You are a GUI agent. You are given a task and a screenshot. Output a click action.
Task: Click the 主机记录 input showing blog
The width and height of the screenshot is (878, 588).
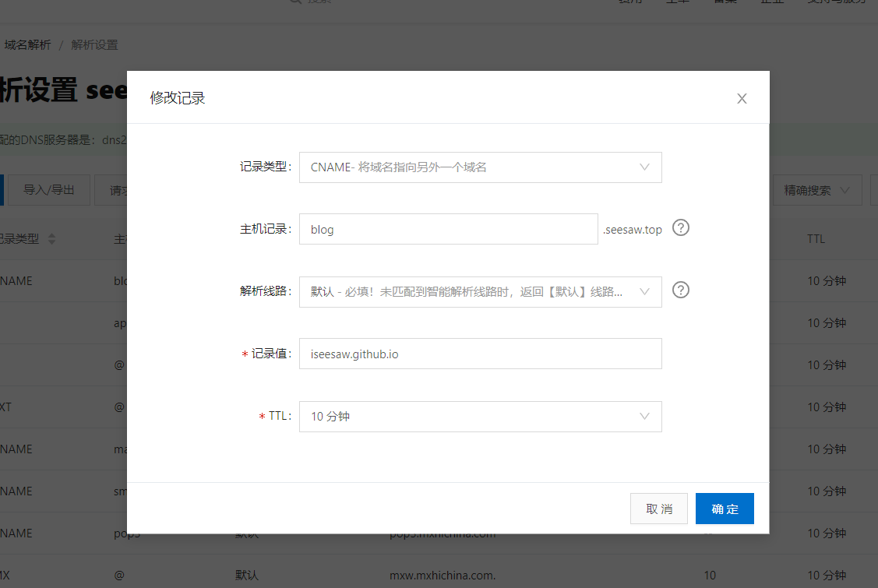point(448,229)
